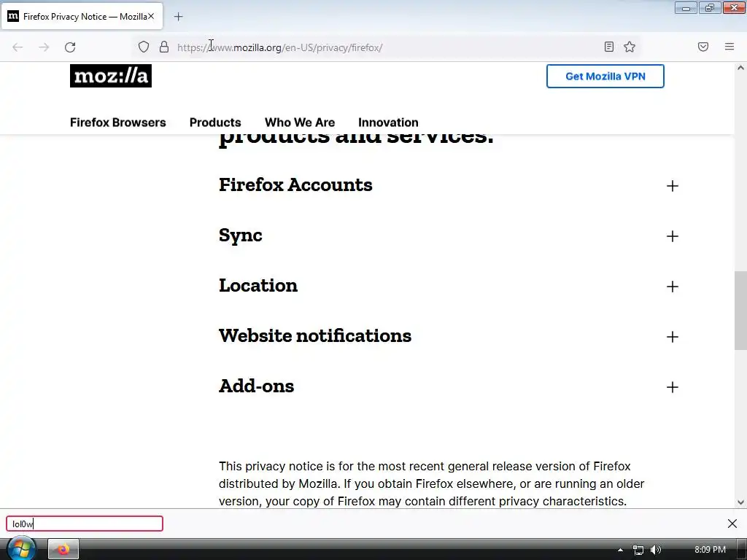Image resolution: width=747 pixels, height=560 pixels.
Task: Click the scrollbar up arrow
Action: point(740,68)
